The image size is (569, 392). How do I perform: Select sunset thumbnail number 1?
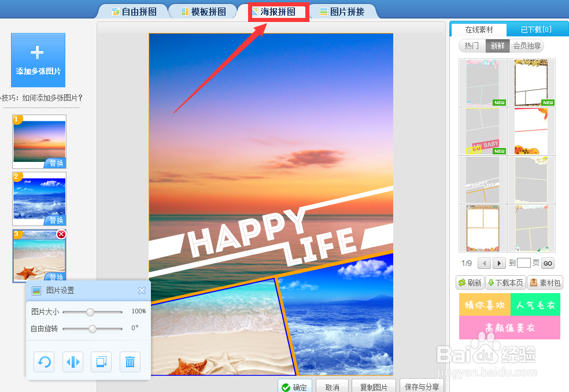(39, 142)
